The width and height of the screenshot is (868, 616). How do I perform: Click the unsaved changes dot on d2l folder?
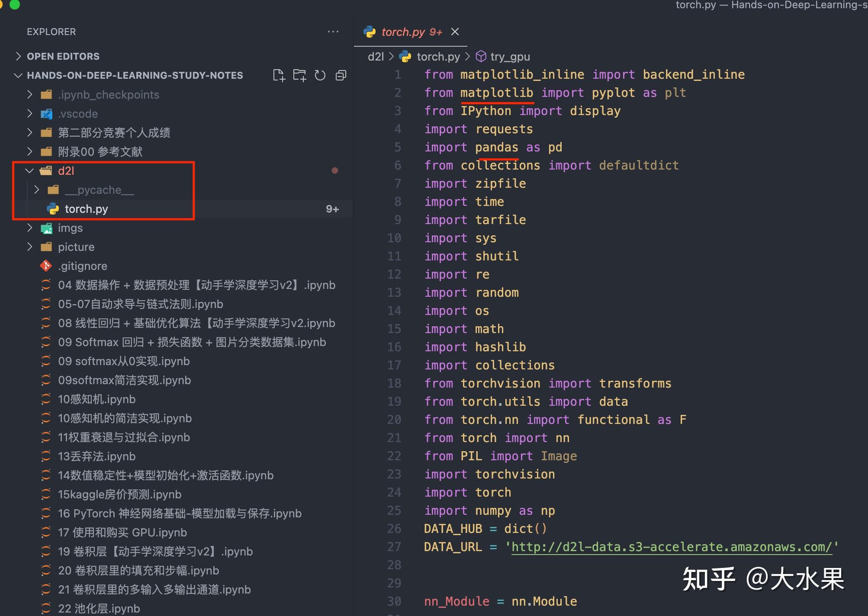(335, 170)
